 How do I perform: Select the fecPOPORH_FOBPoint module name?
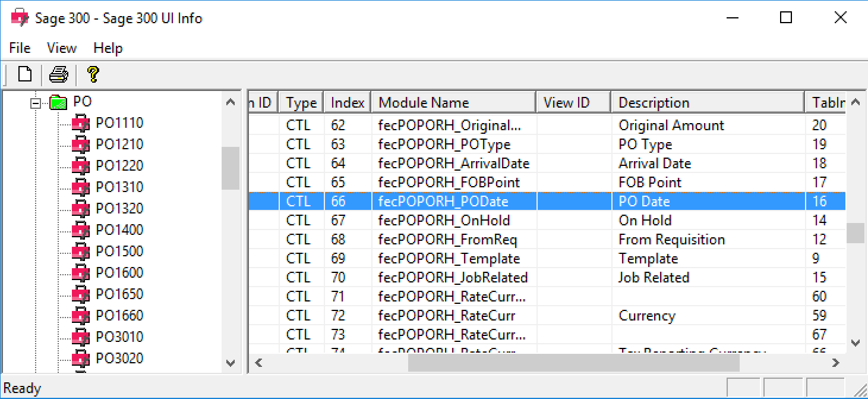point(449,183)
